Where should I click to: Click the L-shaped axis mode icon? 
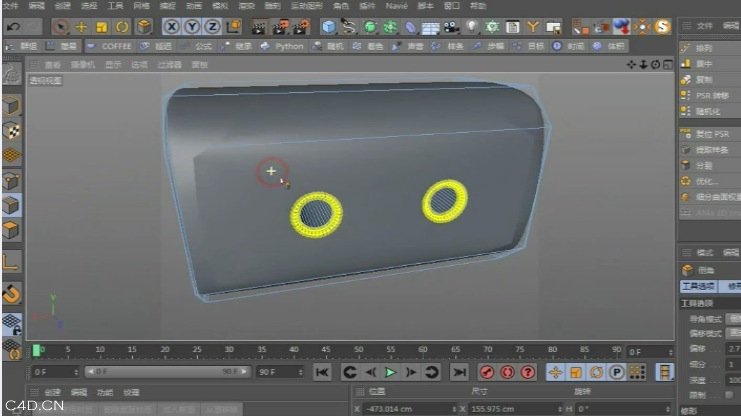click(x=11, y=262)
